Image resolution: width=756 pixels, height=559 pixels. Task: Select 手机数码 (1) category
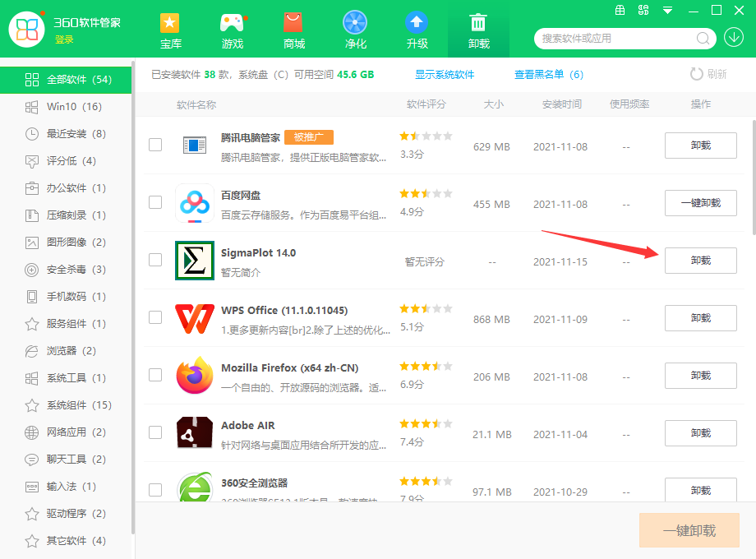coord(66,296)
